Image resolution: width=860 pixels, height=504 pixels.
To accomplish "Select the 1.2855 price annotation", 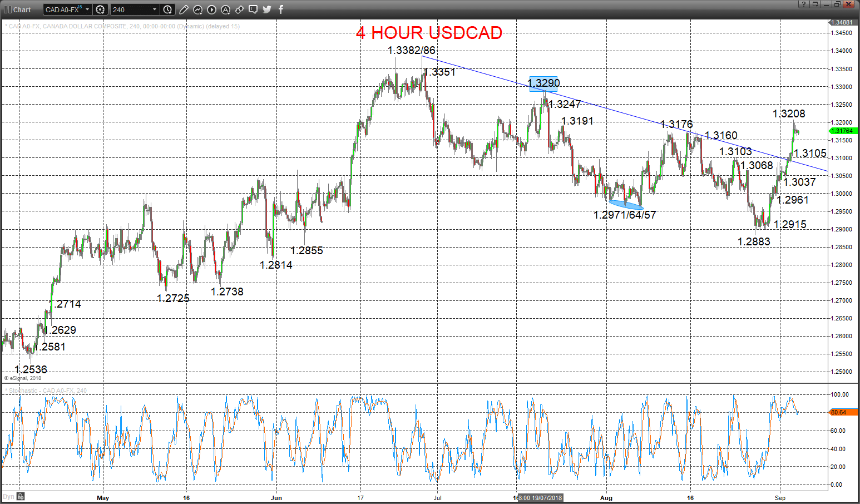I will click(x=307, y=250).
